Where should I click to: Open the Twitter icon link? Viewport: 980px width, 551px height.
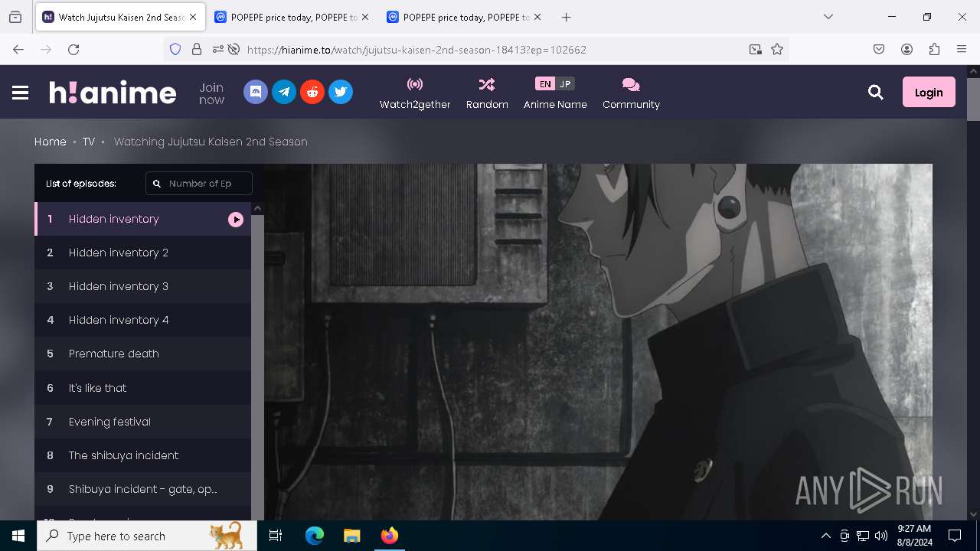coord(341,92)
